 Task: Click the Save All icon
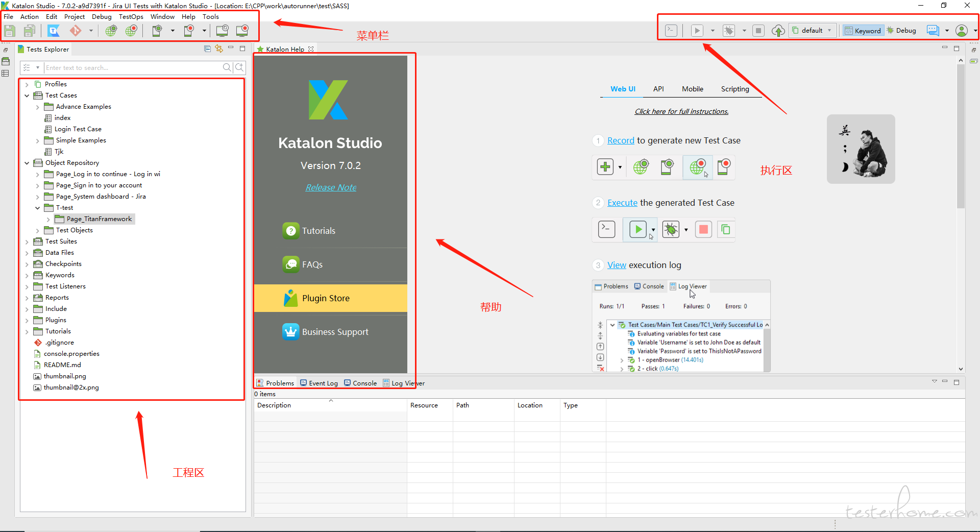click(30, 31)
